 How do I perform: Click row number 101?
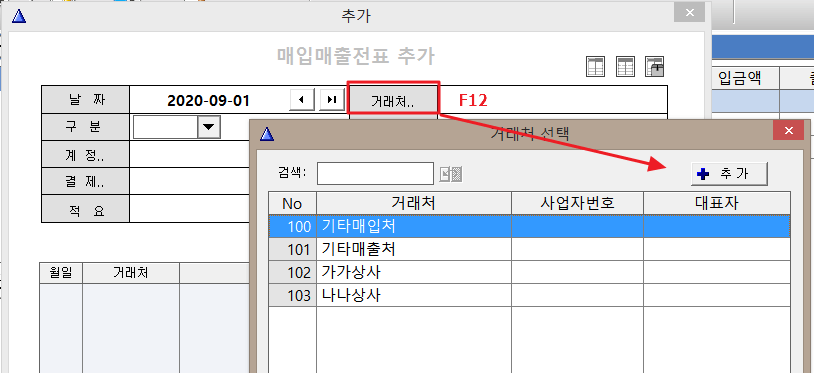tap(293, 250)
